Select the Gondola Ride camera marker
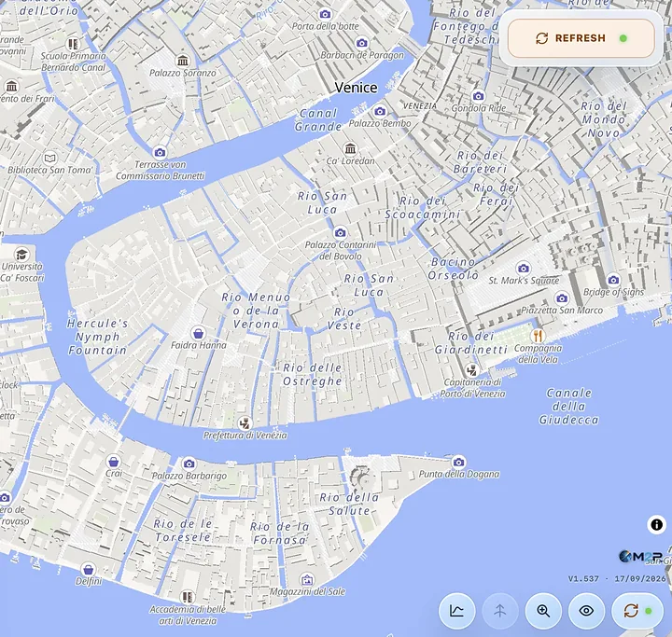This screenshot has height=637, width=672. point(478,96)
